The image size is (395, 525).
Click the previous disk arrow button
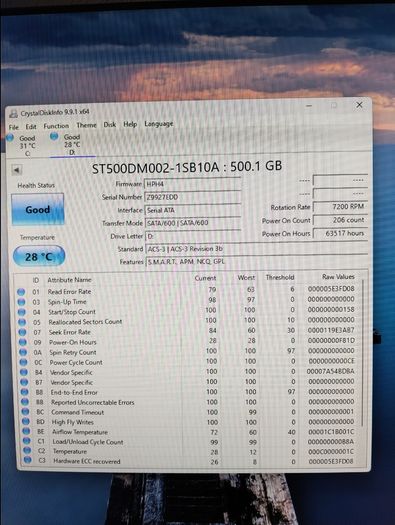[16, 170]
